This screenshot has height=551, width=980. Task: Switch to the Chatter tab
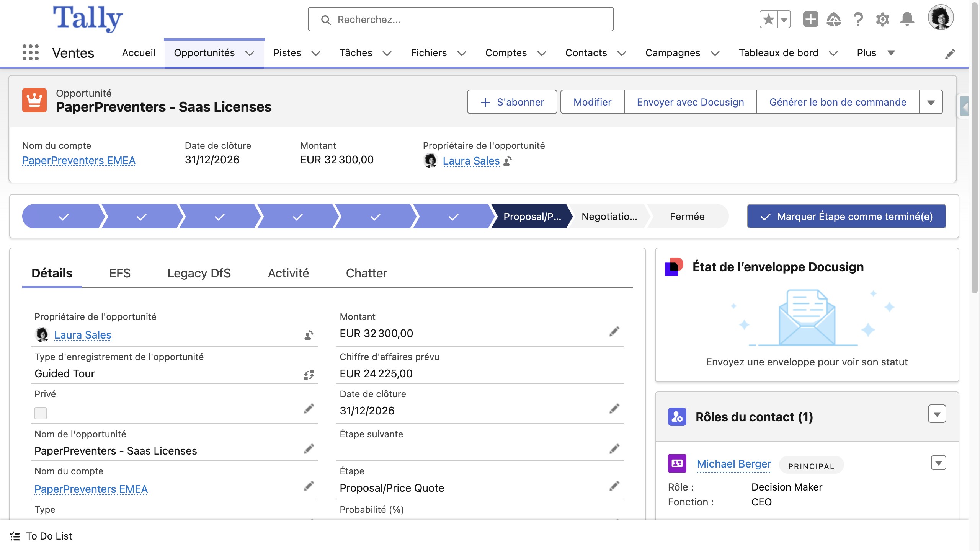(x=366, y=273)
